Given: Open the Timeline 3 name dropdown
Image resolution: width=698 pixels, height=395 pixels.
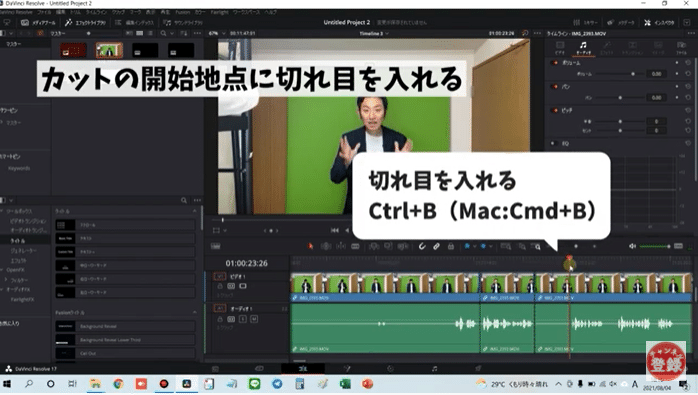Looking at the screenshot, I should tap(374, 33).
